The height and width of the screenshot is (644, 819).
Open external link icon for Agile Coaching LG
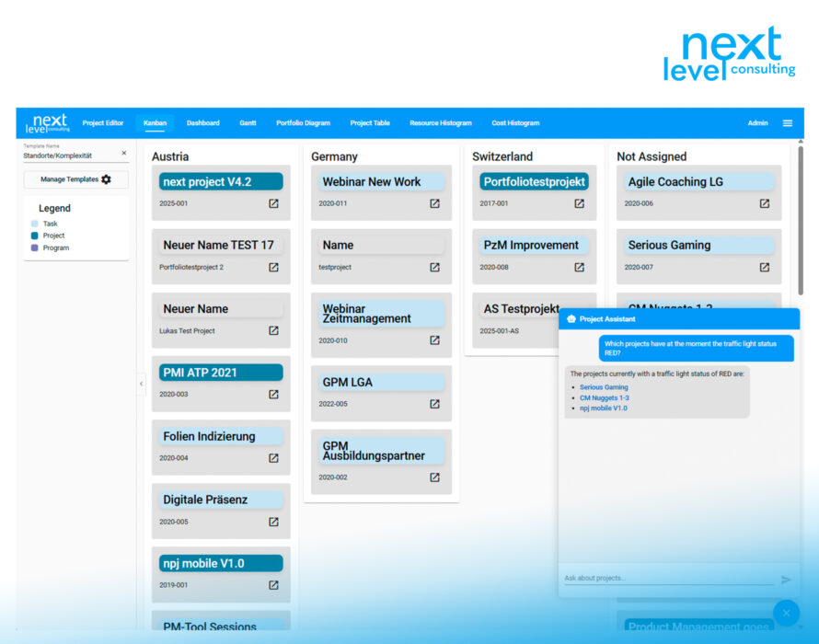point(764,203)
